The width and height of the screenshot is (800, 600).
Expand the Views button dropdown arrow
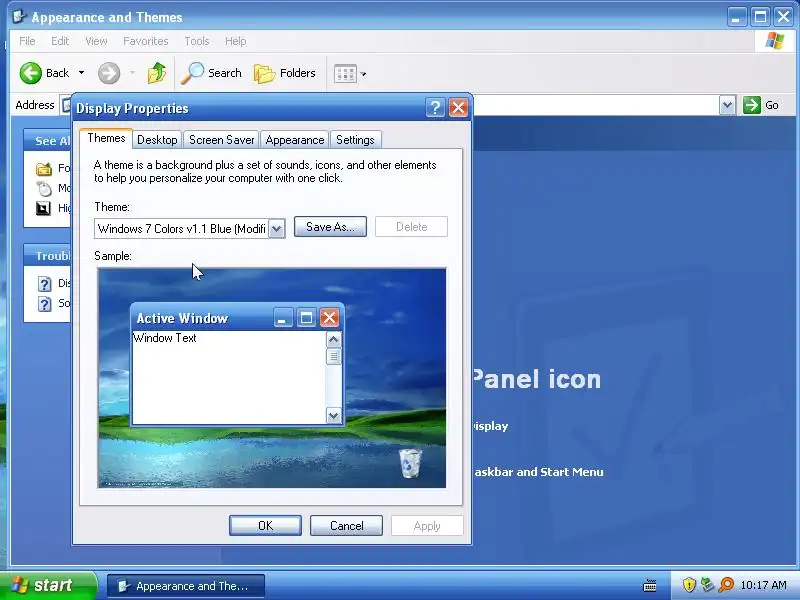coord(363,74)
